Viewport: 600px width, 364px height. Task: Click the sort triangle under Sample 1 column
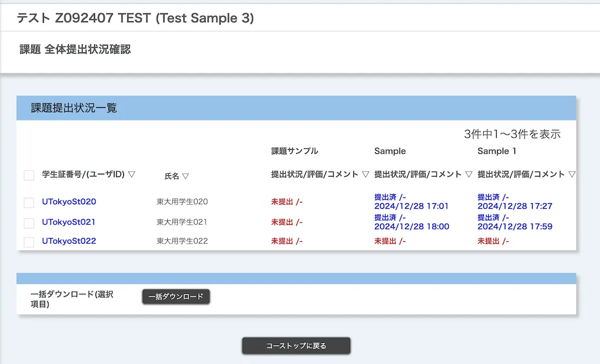(572, 174)
